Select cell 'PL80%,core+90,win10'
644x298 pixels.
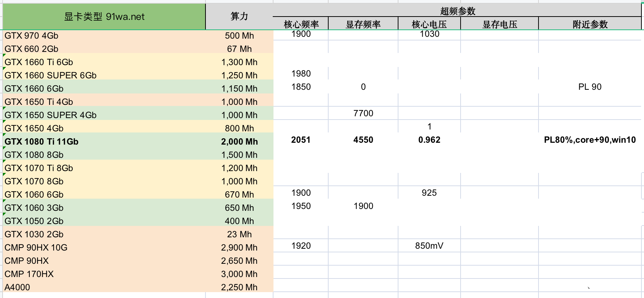pos(590,140)
